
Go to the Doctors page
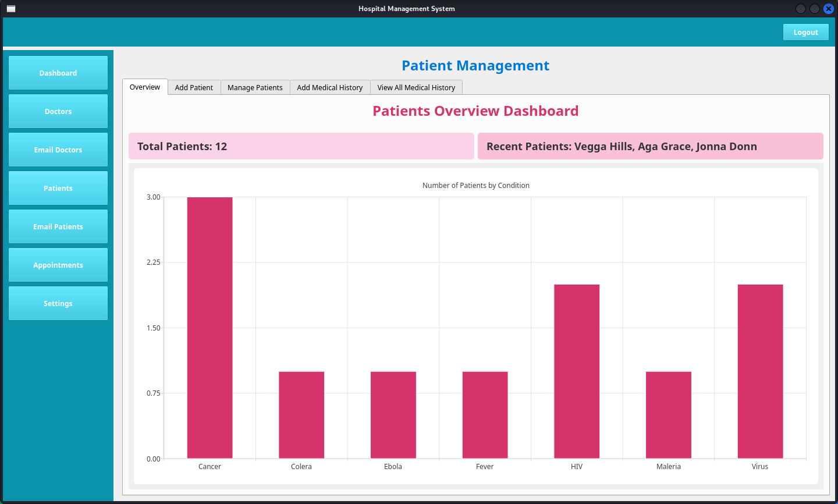point(58,111)
